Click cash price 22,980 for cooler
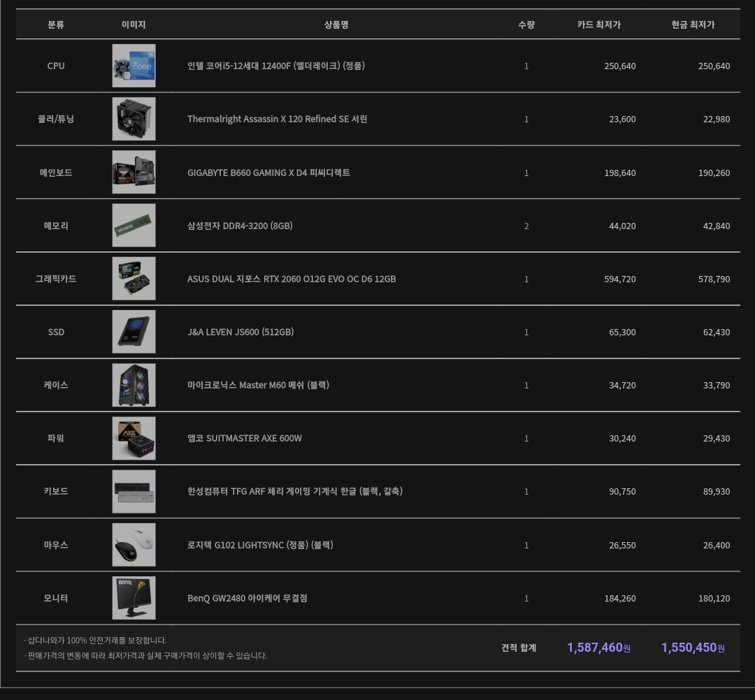This screenshot has width=755, height=700. click(717, 119)
